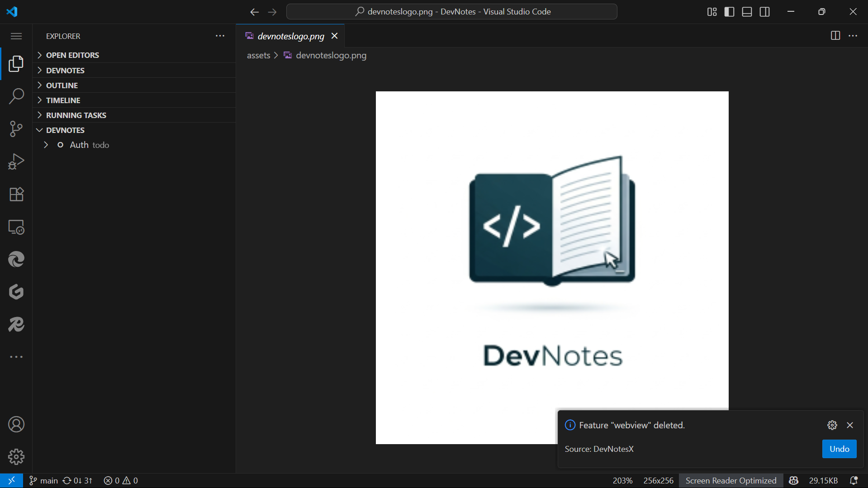Toggle the bottom Panel visibility

coord(747,12)
